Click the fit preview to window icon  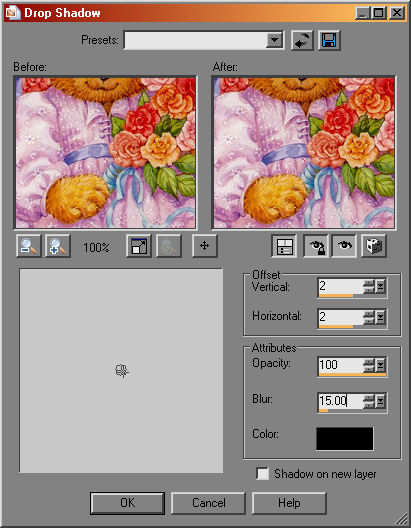(139, 246)
